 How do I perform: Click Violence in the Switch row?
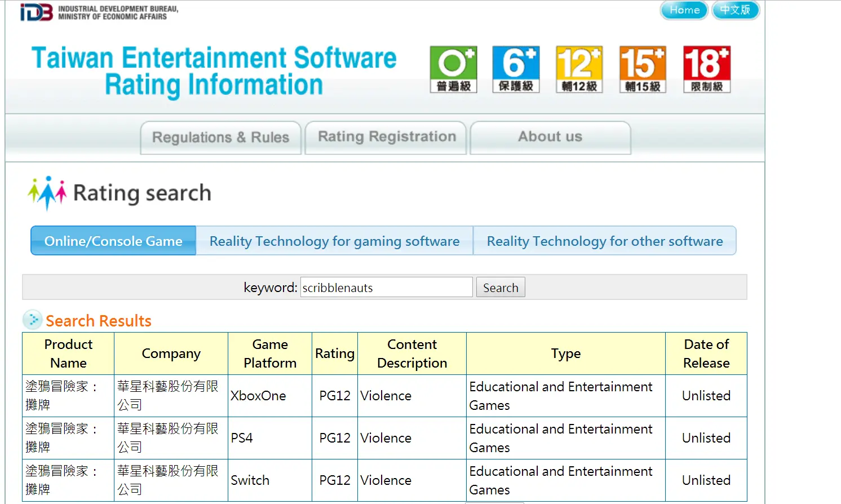386,480
